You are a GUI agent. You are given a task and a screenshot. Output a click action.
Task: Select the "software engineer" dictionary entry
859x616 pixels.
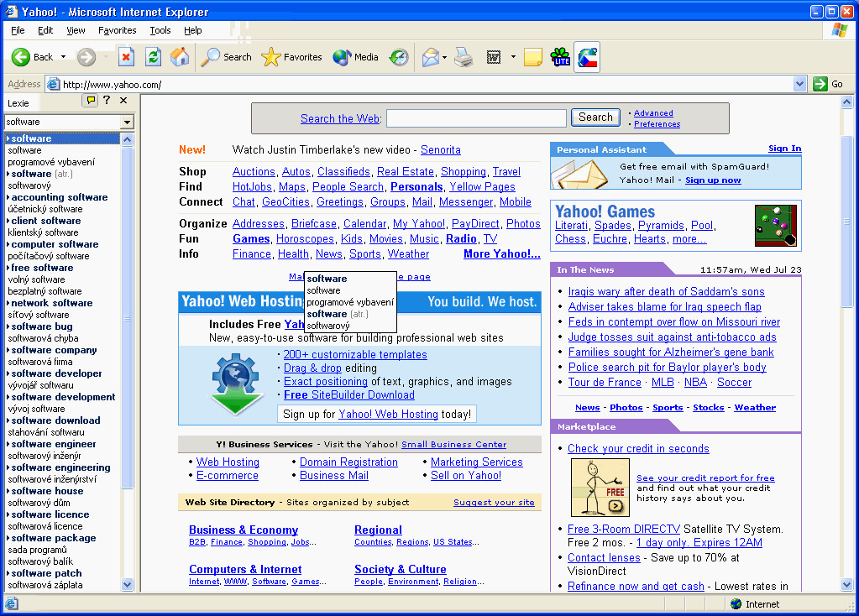53,444
